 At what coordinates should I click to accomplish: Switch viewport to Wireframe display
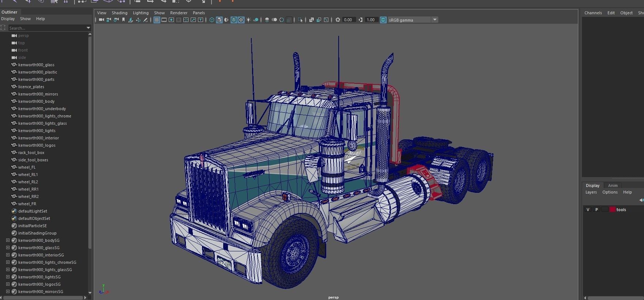click(212, 20)
